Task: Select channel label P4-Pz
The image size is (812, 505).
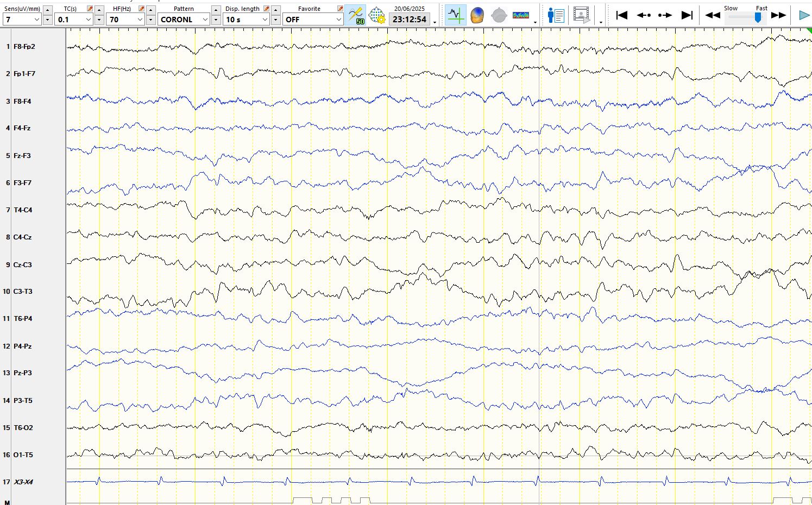Action: (x=22, y=346)
